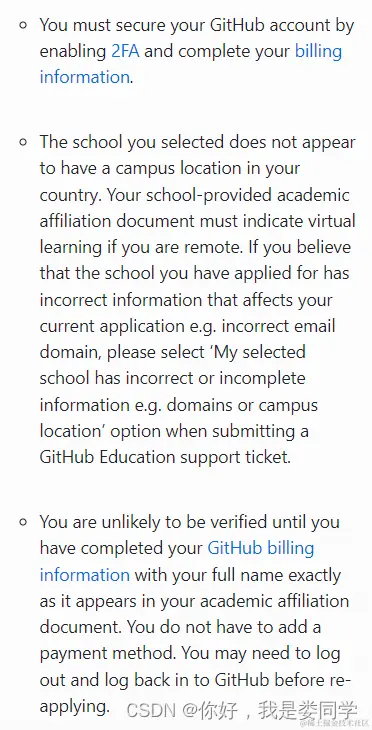Screen dimensions: 372x730
Task: Click the text 'incorrect email domain' phrase
Action: click(187, 339)
